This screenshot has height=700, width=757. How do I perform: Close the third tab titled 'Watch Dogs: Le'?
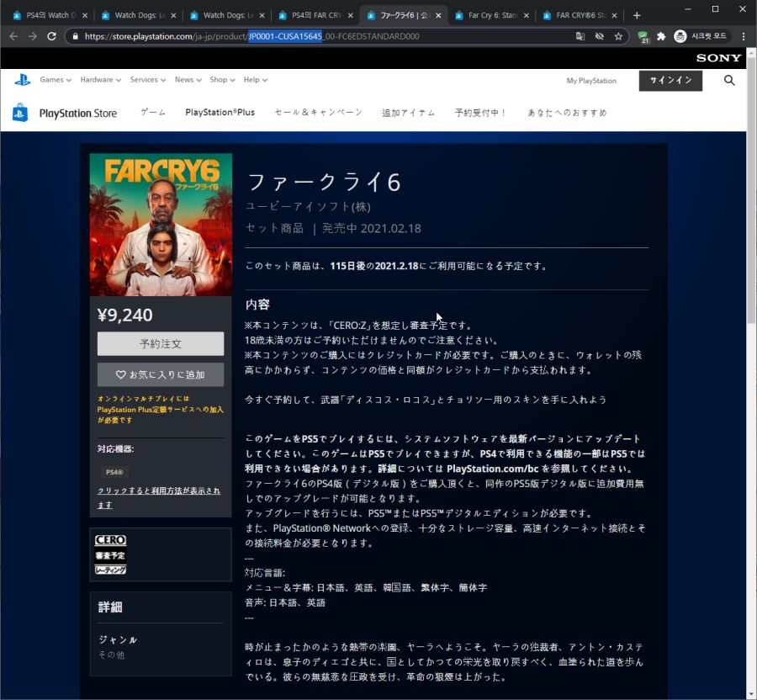(262, 15)
